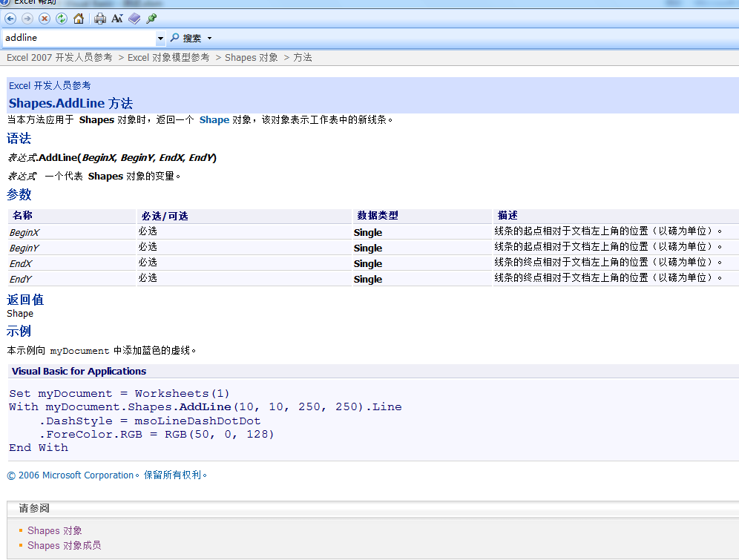Open breadcrumb Excel 2007 开发人员参考
739x560 pixels.
[59, 57]
